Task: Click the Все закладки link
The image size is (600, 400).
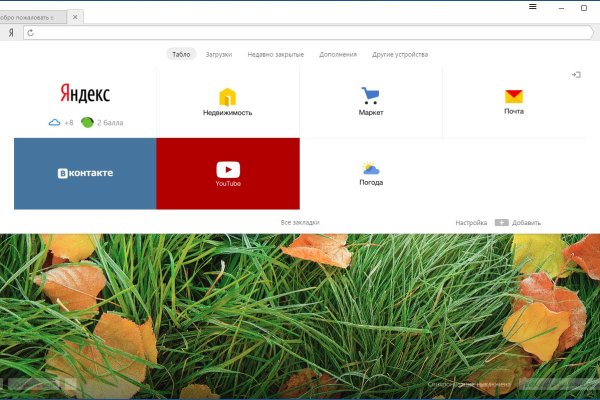Action: tap(300, 222)
